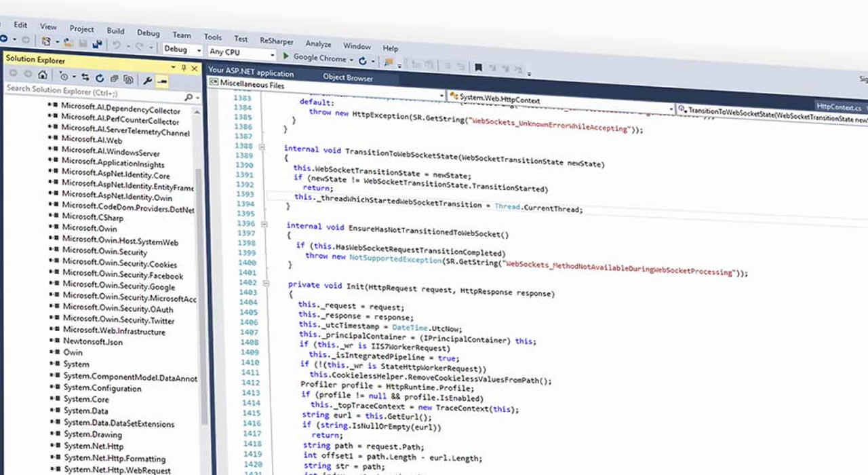Click the Search Solution Explorer field
The image size is (868, 475).
(x=95, y=92)
